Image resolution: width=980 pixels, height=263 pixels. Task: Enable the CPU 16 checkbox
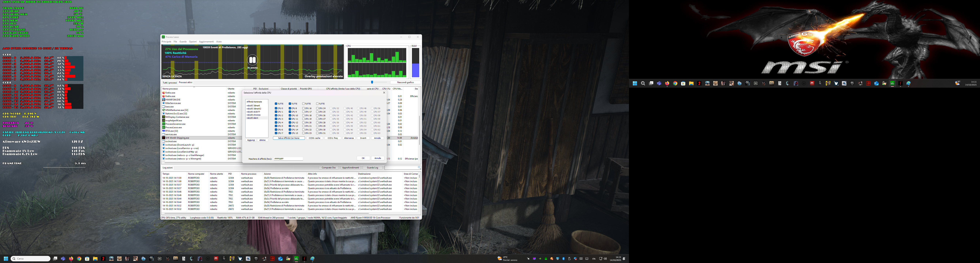click(x=303, y=108)
